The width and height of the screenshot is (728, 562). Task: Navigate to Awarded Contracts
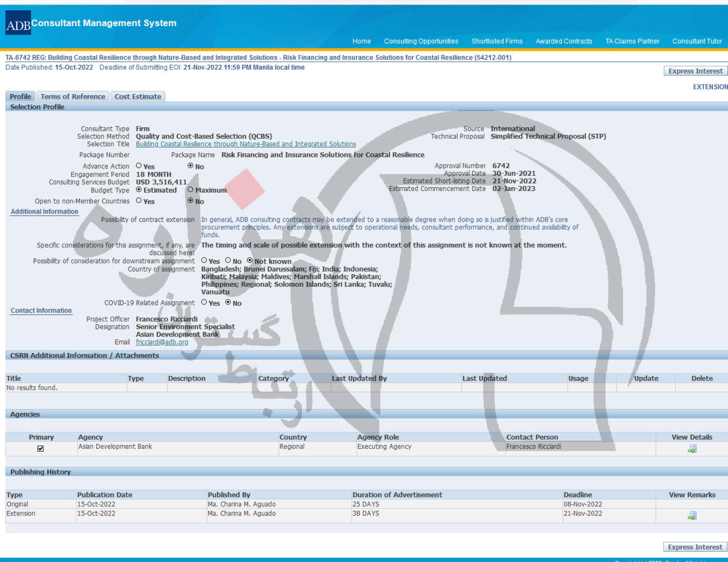point(564,41)
